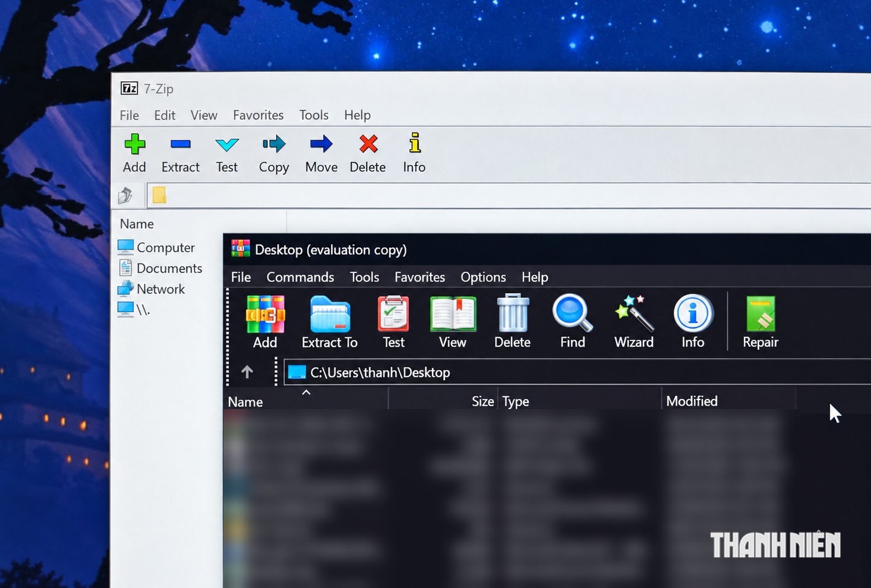This screenshot has width=871, height=588.
Task: Open the 7-Zip View menu
Action: coord(204,115)
